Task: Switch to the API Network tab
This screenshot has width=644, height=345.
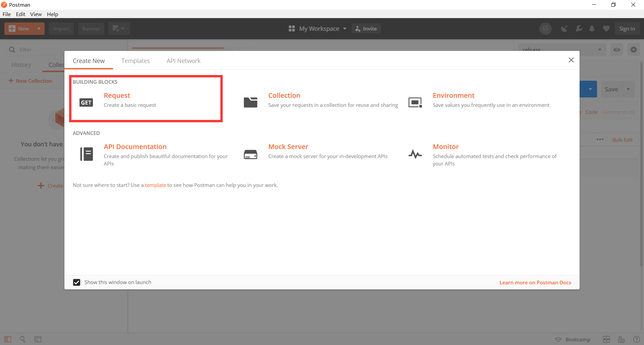Action: [183, 61]
